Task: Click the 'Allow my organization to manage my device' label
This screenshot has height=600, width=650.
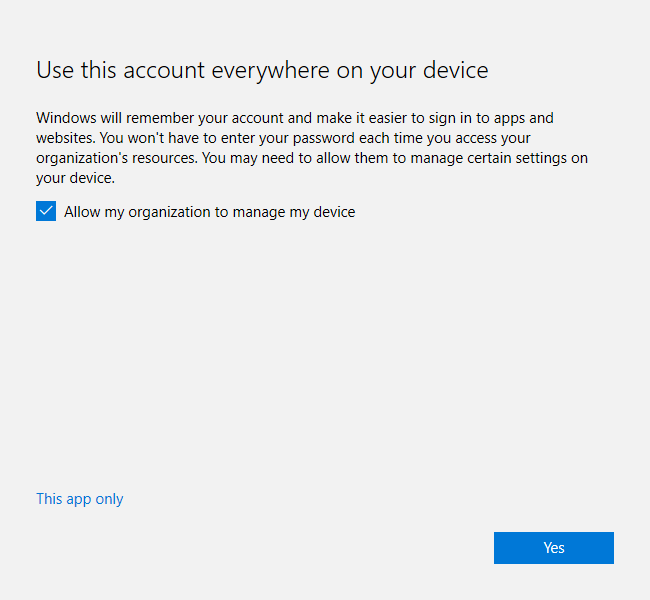Action: pos(209,212)
